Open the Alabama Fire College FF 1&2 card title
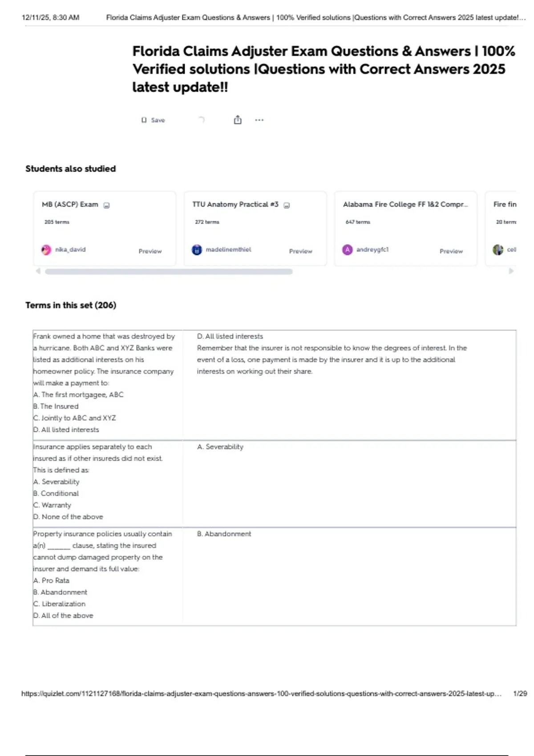The image size is (534, 756). pos(405,204)
